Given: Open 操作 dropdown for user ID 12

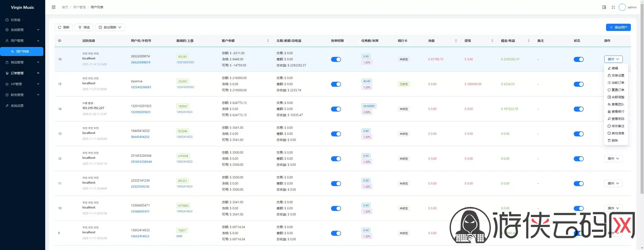Looking at the screenshot, I should pos(613,159).
